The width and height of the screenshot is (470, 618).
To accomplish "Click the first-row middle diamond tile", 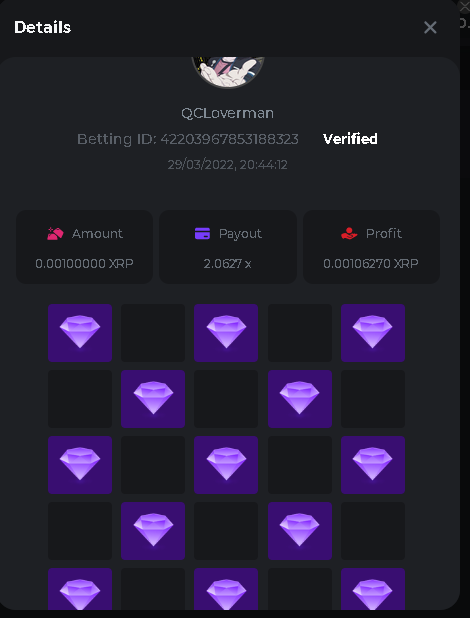I will (x=226, y=333).
